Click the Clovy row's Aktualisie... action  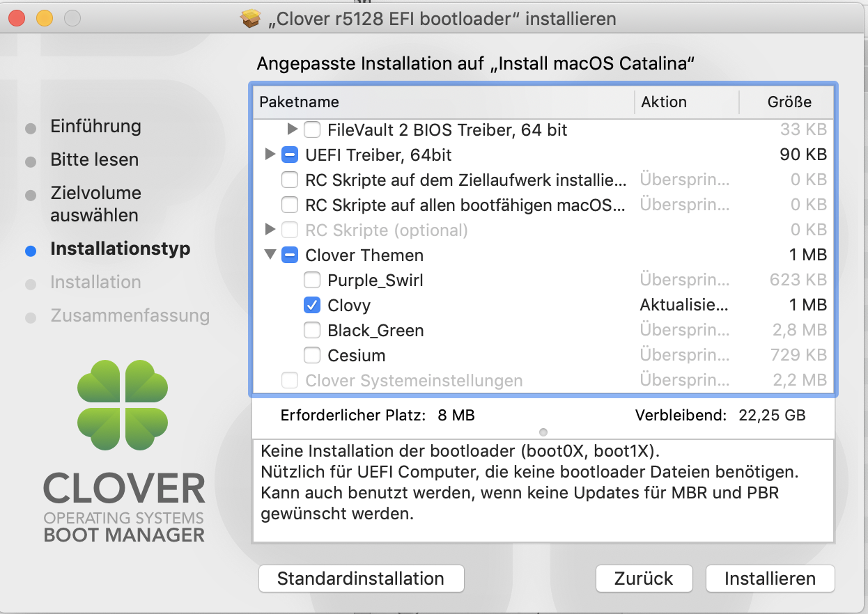point(684,306)
